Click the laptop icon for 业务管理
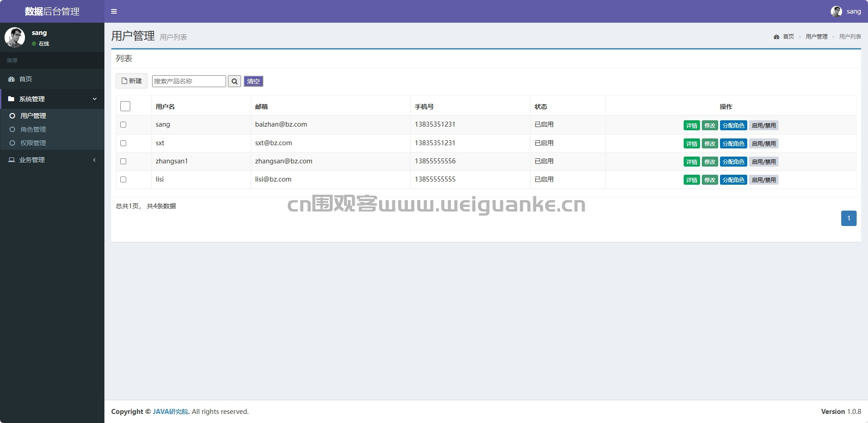Viewport: 868px width, 423px height. coord(11,160)
